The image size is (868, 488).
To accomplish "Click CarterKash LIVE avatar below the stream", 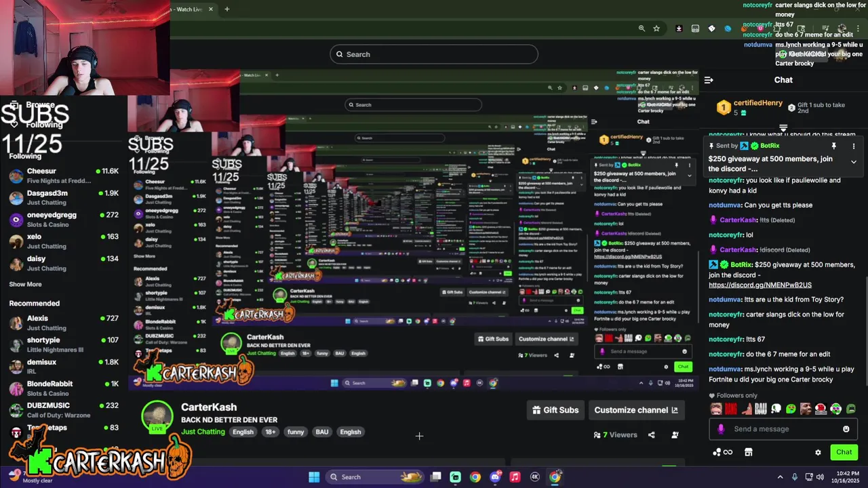I will [157, 416].
